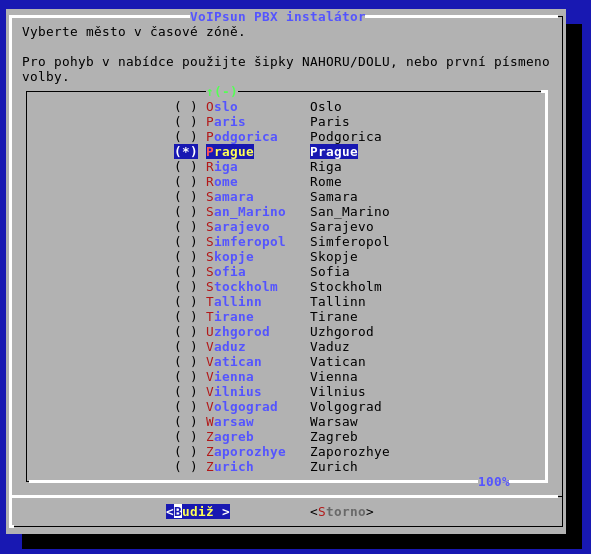This screenshot has height=554, width=591.
Task: Click the black Volgograd description text
Action: pos(346,407)
